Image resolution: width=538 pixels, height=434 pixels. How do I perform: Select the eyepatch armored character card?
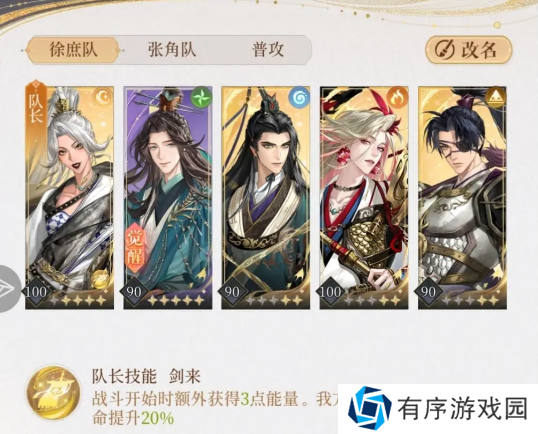pos(463,198)
